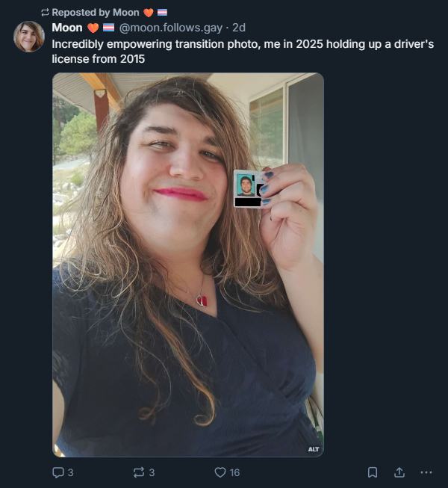
Task: Click the repost indicator icon above the post
Action: [45, 13]
